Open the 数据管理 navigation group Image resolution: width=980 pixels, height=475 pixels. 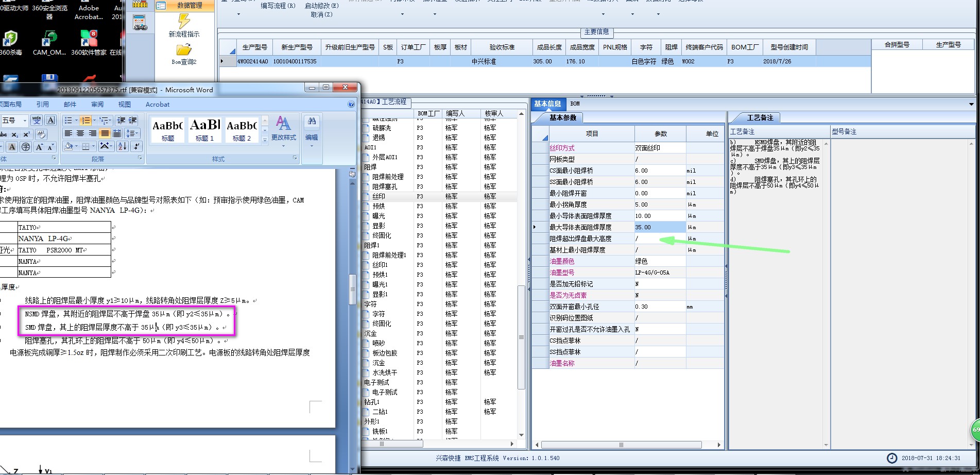pyautogui.click(x=184, y=5)
